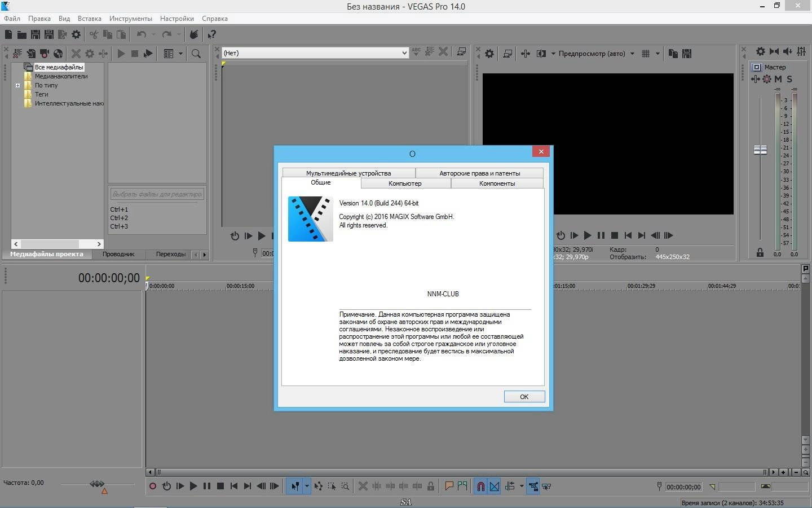The width and height of the screenshot is (812, 508).
Task: Click the What's This help icon
Action: coord(211,34)
